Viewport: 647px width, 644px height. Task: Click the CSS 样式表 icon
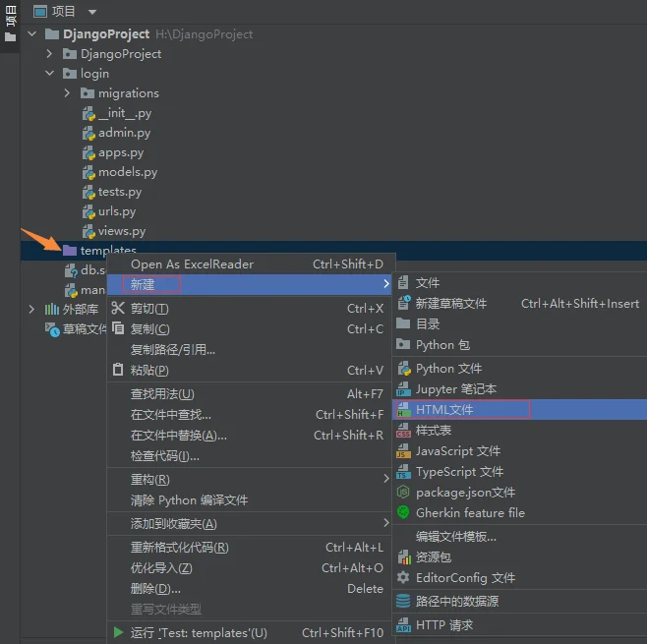403,430
